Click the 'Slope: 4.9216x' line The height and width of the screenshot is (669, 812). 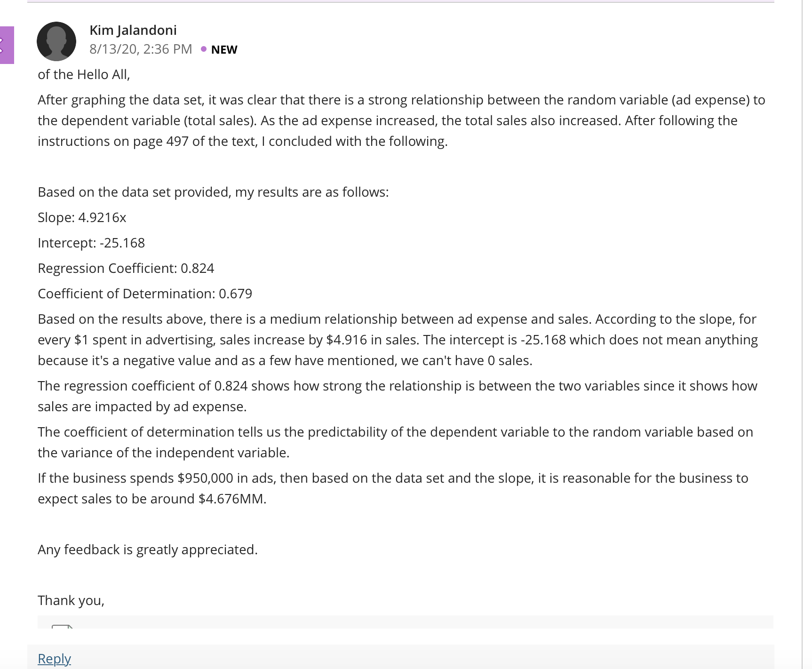pyautogui.click(x=82, y=217)
